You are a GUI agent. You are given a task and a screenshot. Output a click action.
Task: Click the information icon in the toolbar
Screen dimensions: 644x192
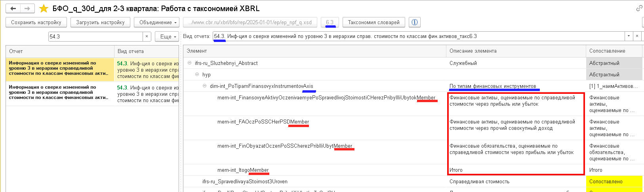415,23
